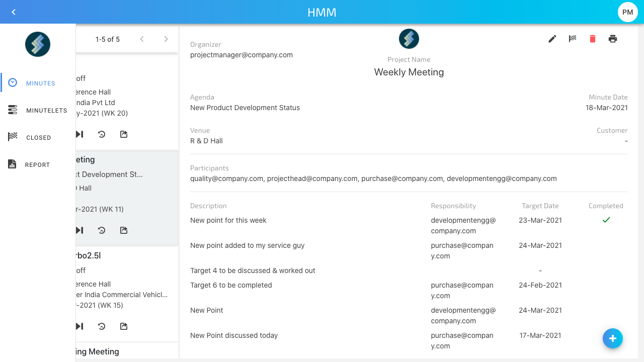
Task: Click the skip-next icon on the WK 15 card
Action: click(x=79, y=326)
